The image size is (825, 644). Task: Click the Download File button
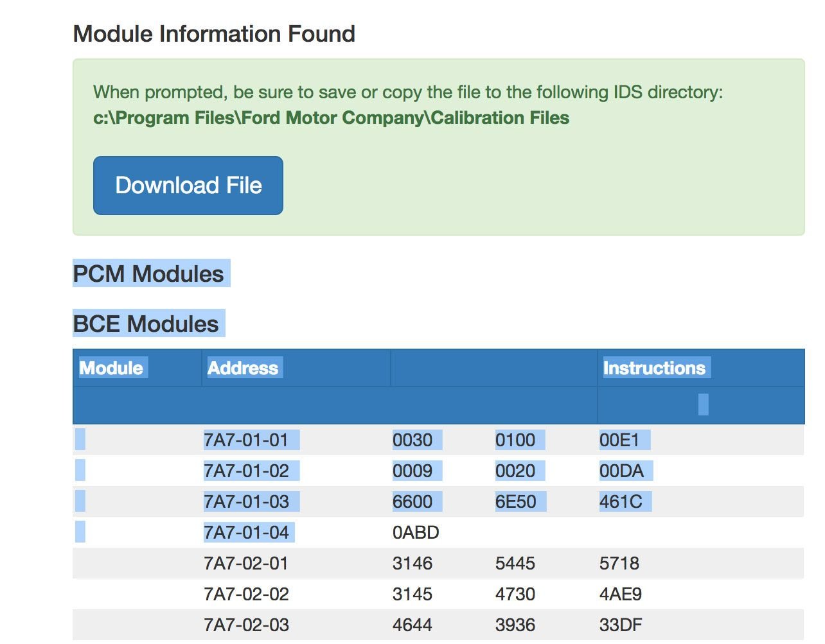[188, 186]
